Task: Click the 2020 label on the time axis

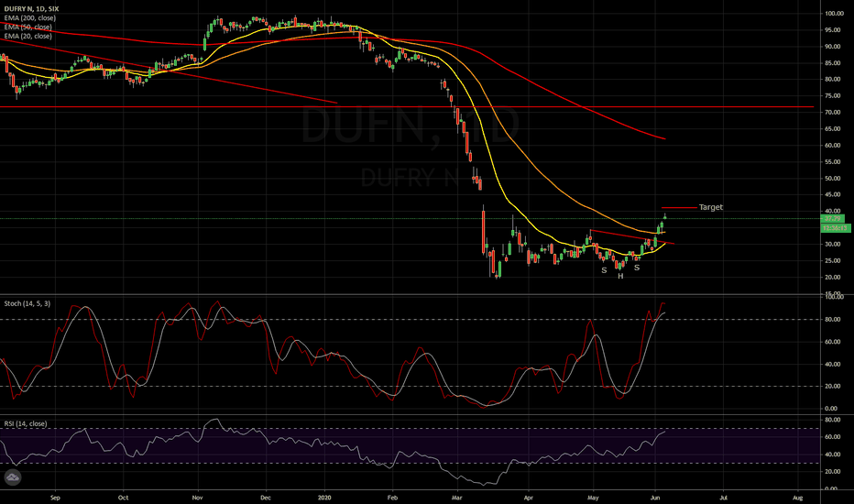Action: (x=324, y=498)
